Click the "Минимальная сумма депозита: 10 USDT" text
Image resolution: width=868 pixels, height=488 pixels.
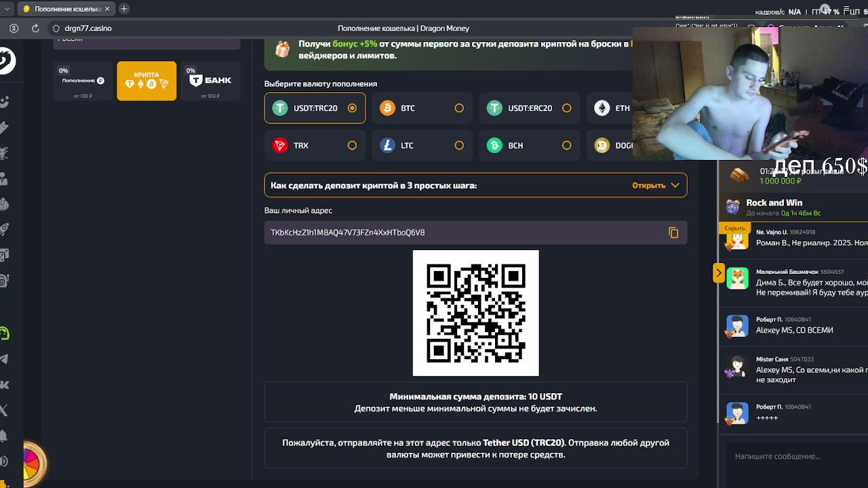476,396
